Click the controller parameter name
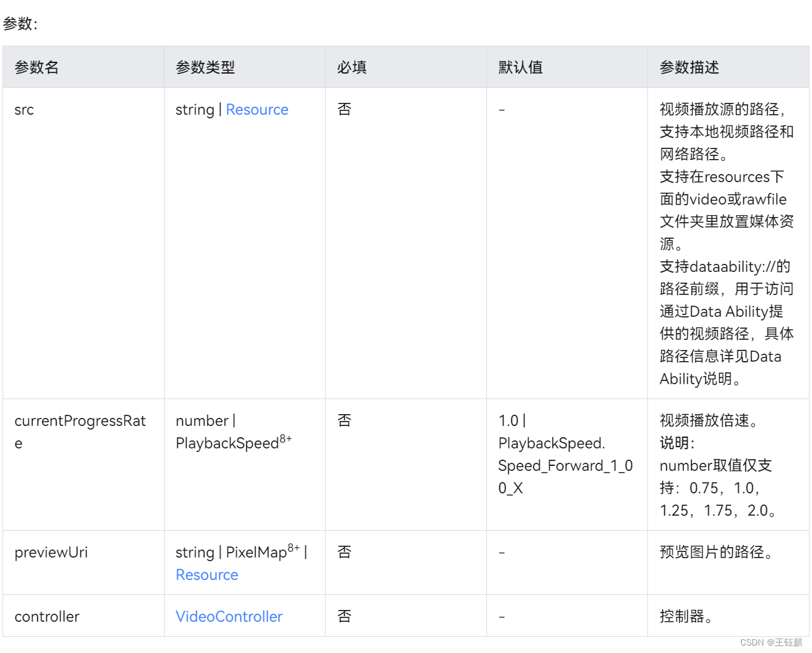The height and width of the screenshot is (653, 812). point(47,616)
